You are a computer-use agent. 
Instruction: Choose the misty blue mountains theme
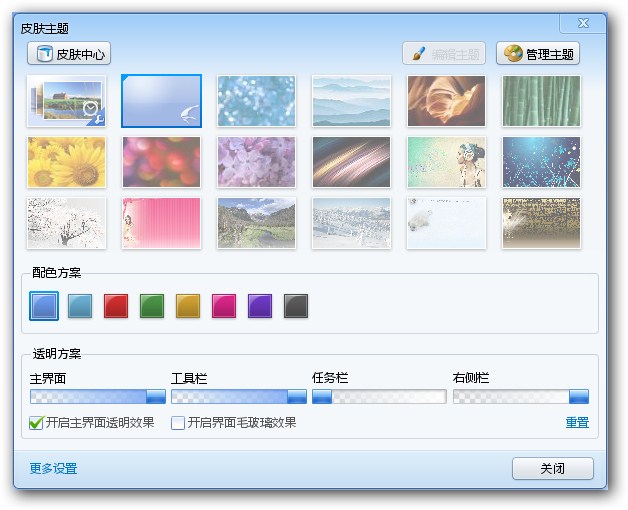351,101
